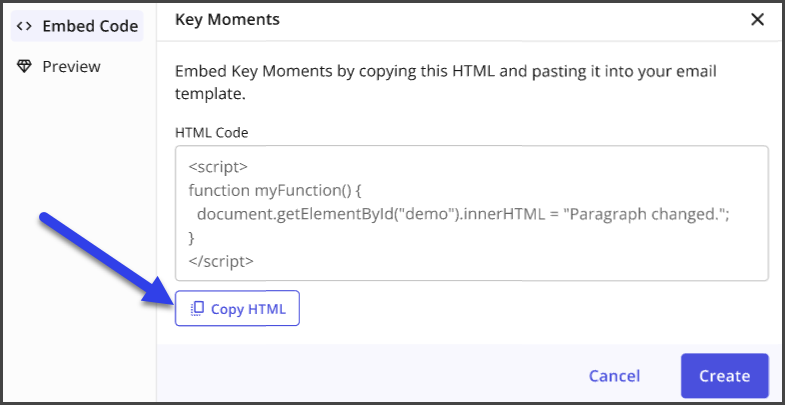Click the "Paragraph changed." string in code
Screen dimensions: 785x405
point(642,214)
